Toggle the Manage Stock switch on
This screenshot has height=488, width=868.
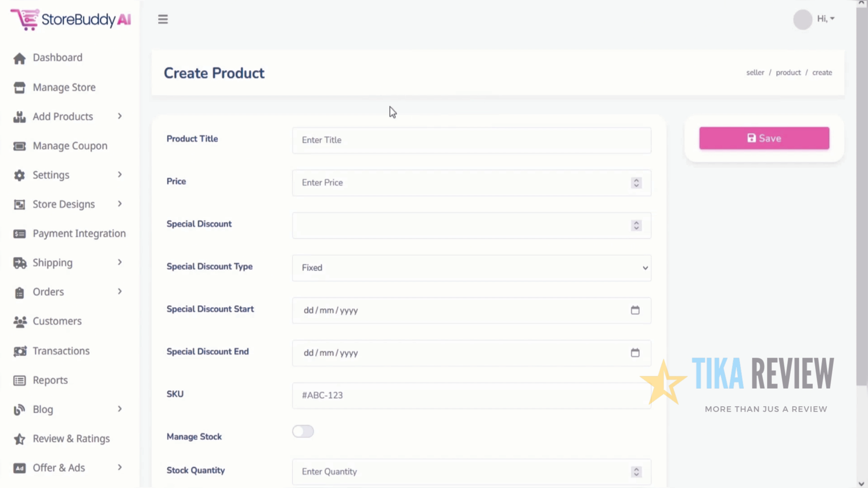point(303,432)
